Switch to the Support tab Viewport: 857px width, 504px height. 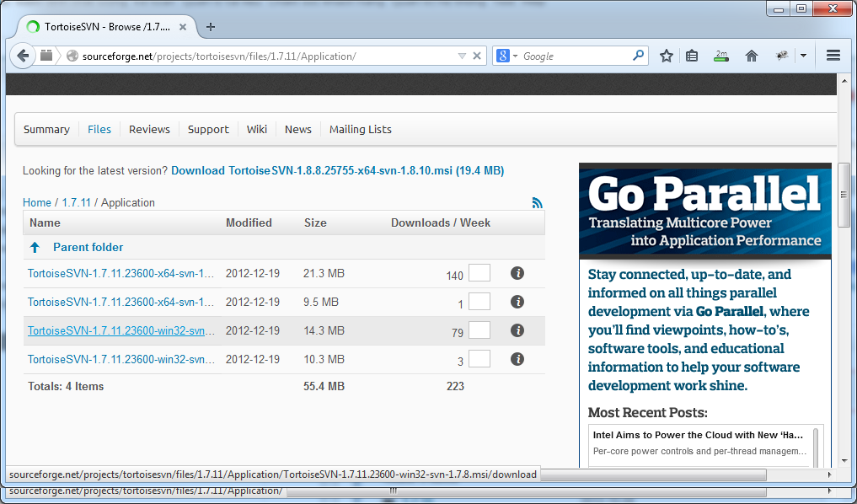point(208,130)
